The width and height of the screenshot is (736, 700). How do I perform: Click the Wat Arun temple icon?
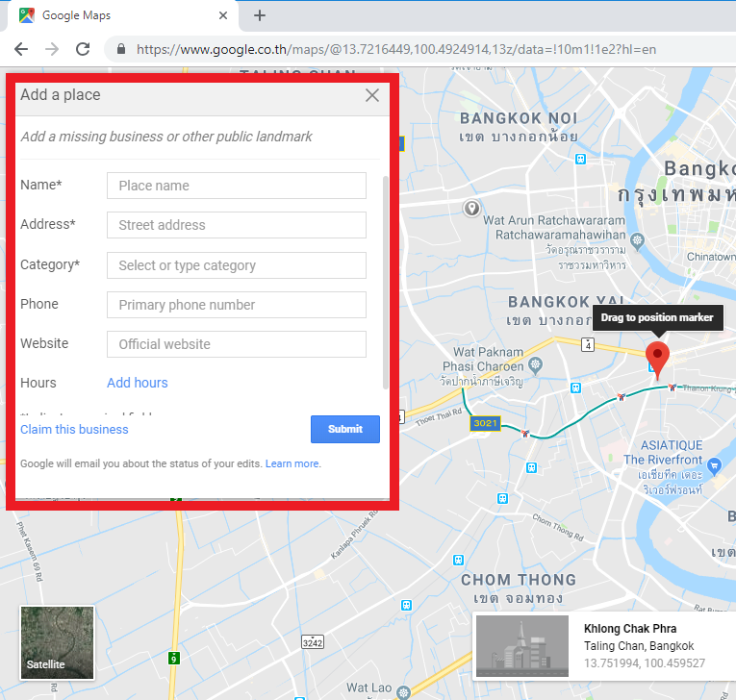point(637,240)
